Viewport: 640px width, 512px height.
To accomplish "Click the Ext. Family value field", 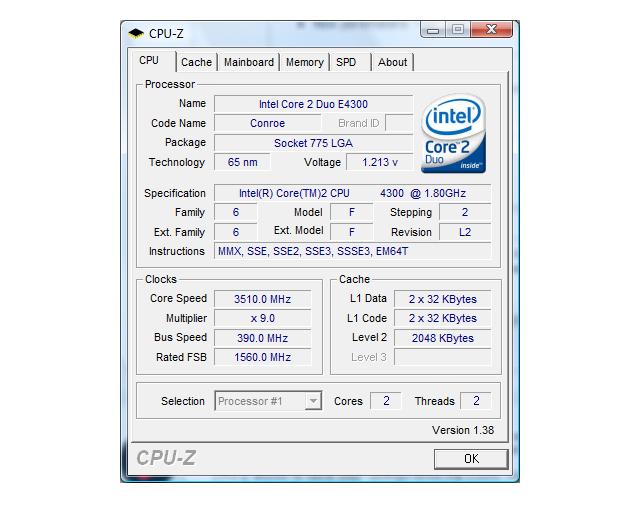I will [236, 232].
